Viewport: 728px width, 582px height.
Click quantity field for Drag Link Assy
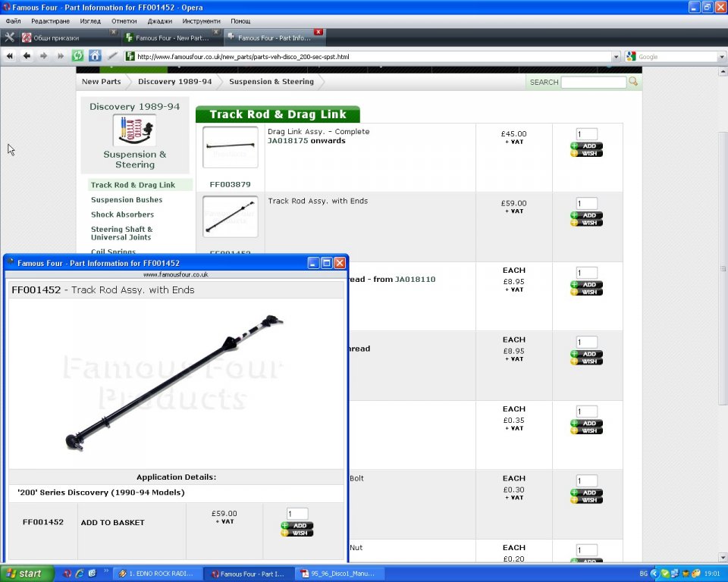tap(586, 134)
